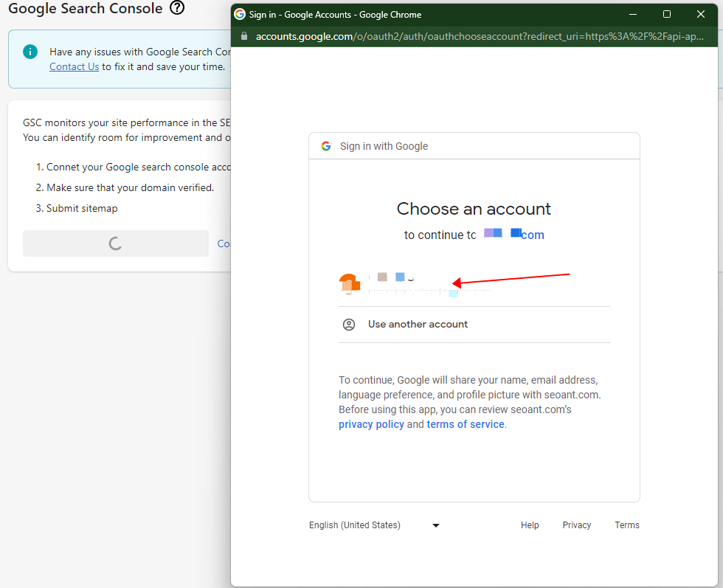Click the 'Google Search Console' page title
The height and width of the screenshot is (588, 723).
coord(86,8)
